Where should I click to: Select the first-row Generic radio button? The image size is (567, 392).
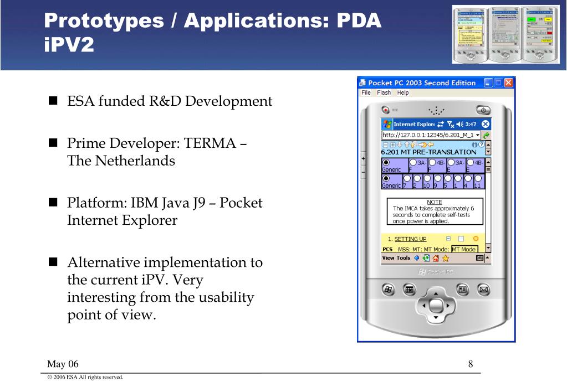coord(386,163)
